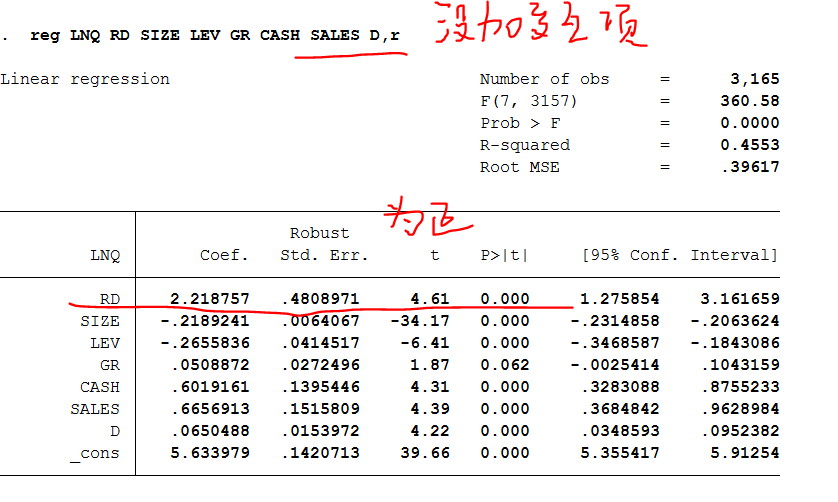Select the RD standard error .4808971

[x=321, y=299]
